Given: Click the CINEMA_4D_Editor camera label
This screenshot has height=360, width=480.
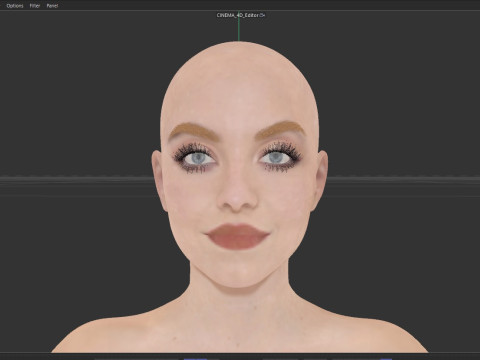Looking at the screenshot, I should pyautogui.click(x=238, y=15).
